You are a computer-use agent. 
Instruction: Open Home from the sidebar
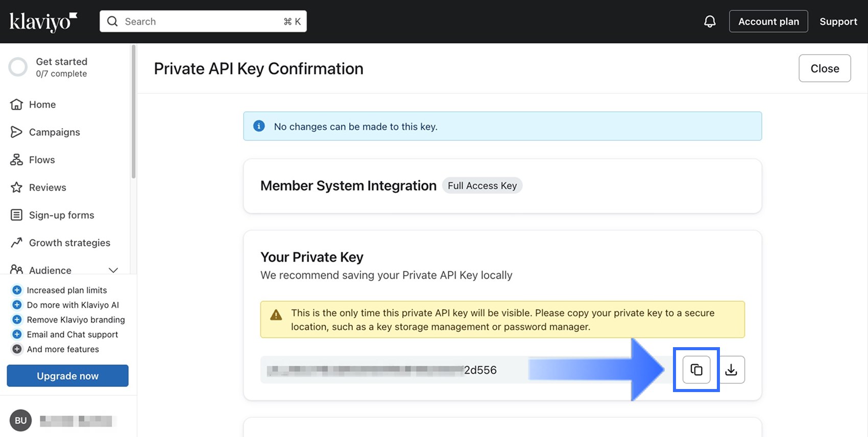tap(42, 105)
